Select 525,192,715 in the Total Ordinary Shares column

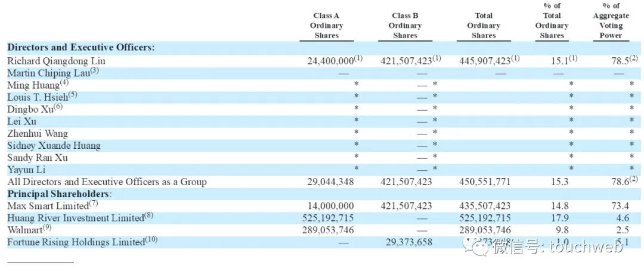485,218
